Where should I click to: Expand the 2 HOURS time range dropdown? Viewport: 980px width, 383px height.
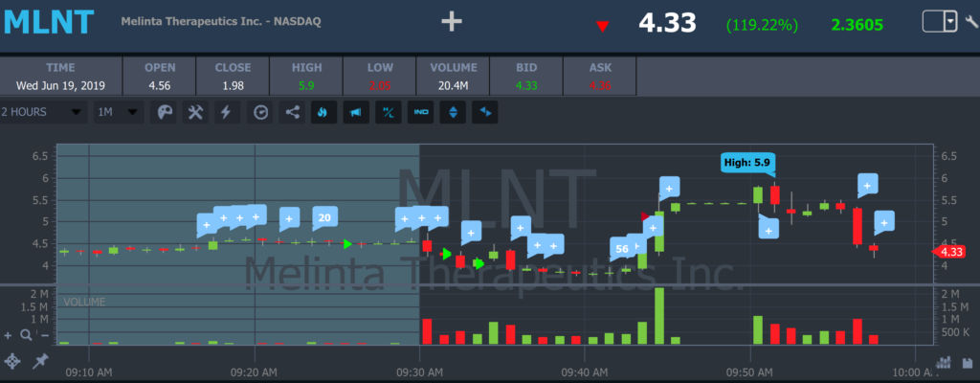pyautogui.click(x=43, y=112)
